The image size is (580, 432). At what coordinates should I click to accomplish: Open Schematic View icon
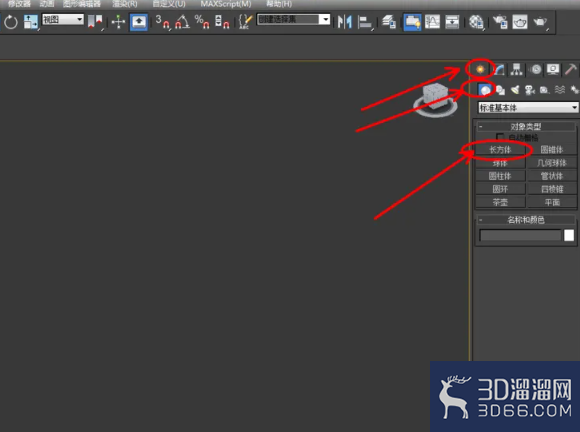(x=452, y=22)
